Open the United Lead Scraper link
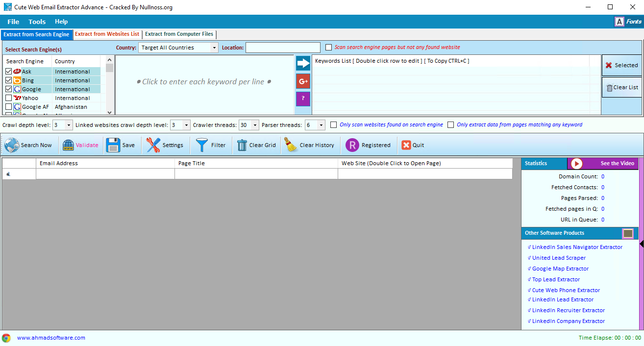Viewport: 644px width, 346px height. pos(559,258)
